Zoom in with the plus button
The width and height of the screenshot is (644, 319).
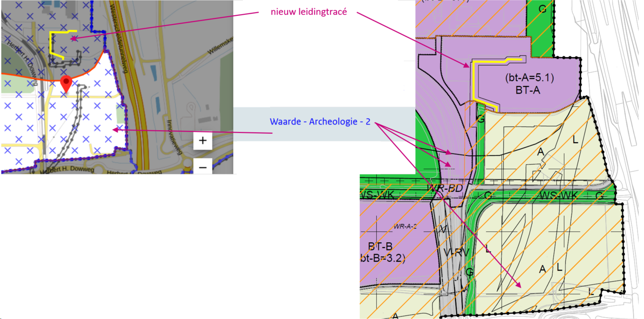pos(203,140)
